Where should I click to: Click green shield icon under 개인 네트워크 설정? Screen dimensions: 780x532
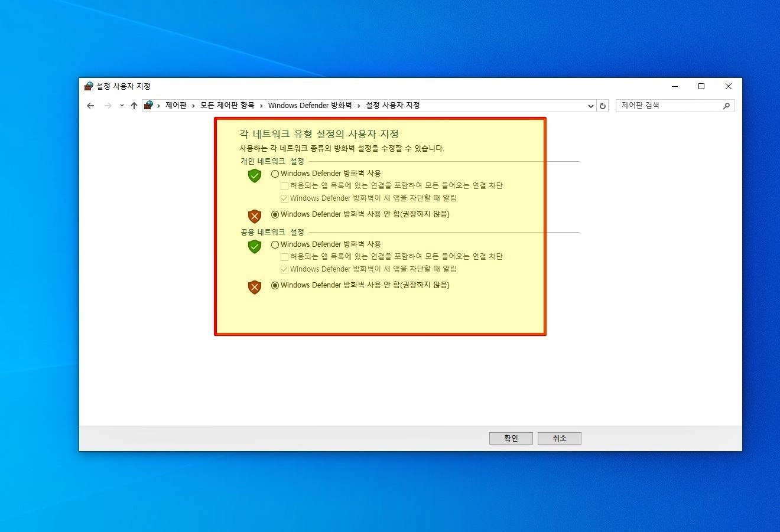tap(254, 175)
